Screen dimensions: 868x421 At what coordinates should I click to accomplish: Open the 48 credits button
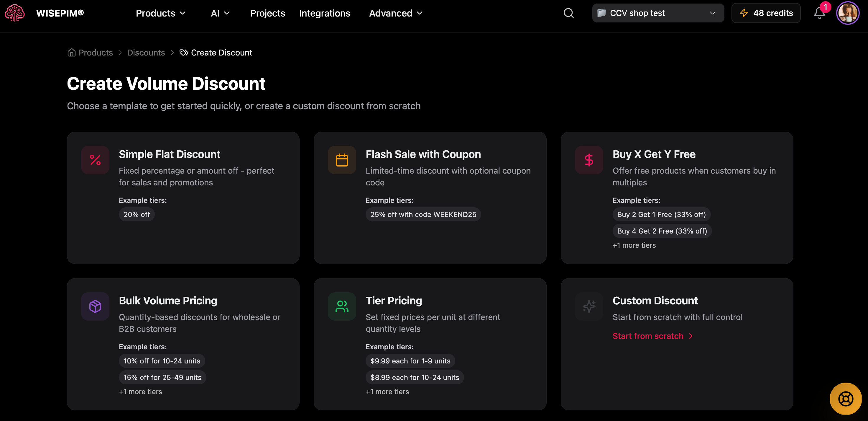(x=766, y=13)
